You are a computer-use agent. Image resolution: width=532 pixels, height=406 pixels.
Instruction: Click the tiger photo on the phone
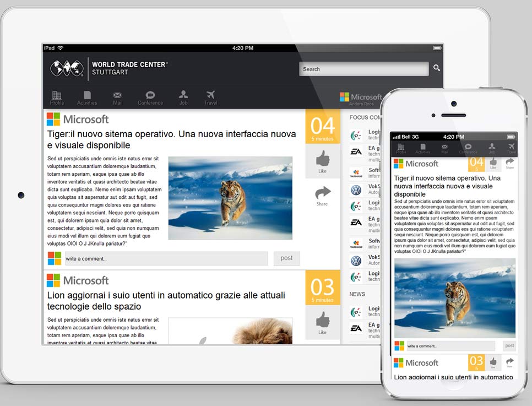(455, 297)
